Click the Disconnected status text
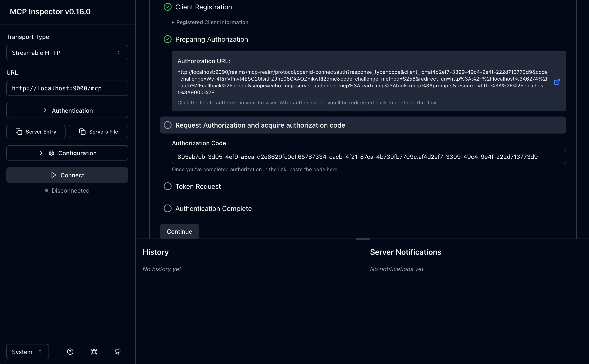This screenshot has height=364, width=589. [x=70, y=191]
